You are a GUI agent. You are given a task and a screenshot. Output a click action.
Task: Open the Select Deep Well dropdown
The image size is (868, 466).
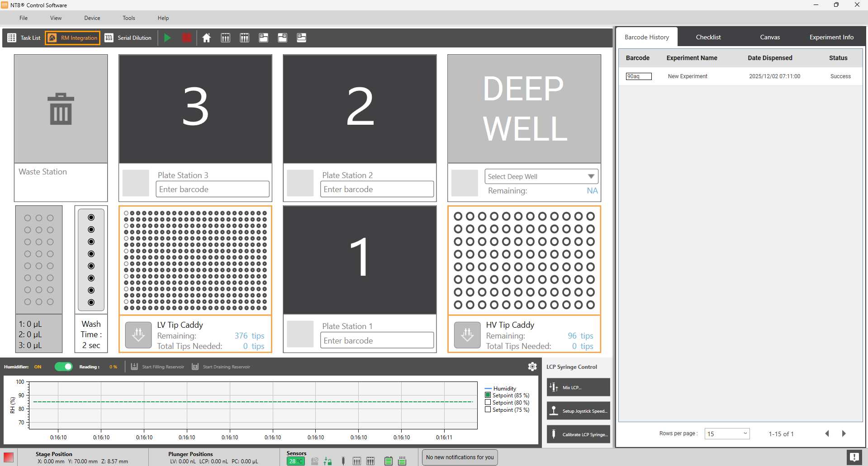click(x=541, y=176)
